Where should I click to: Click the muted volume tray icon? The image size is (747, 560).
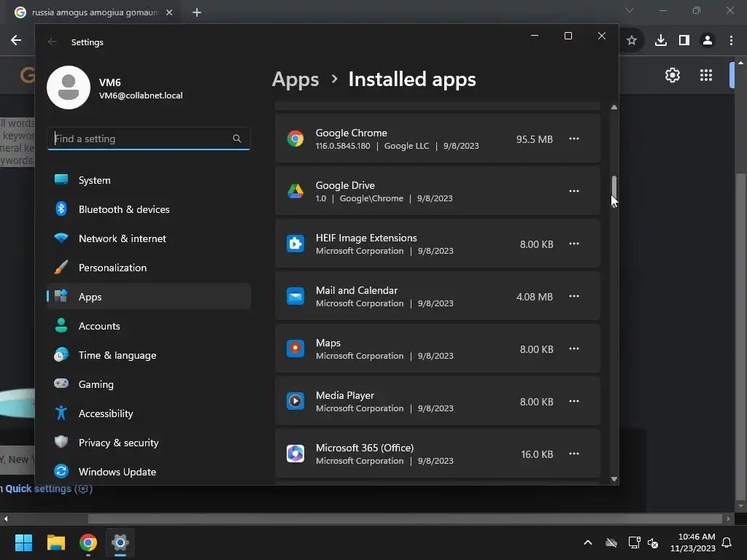653,542
